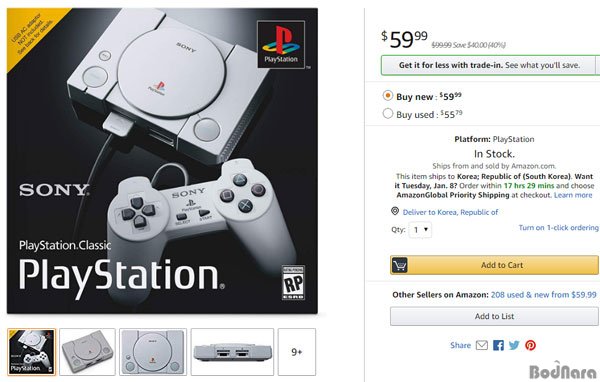Image resolution: width=600 pixels, height=382 pixels.
Task: Open the trade-in savings banner
Action: pyautogui.click(x=490, y=65)
